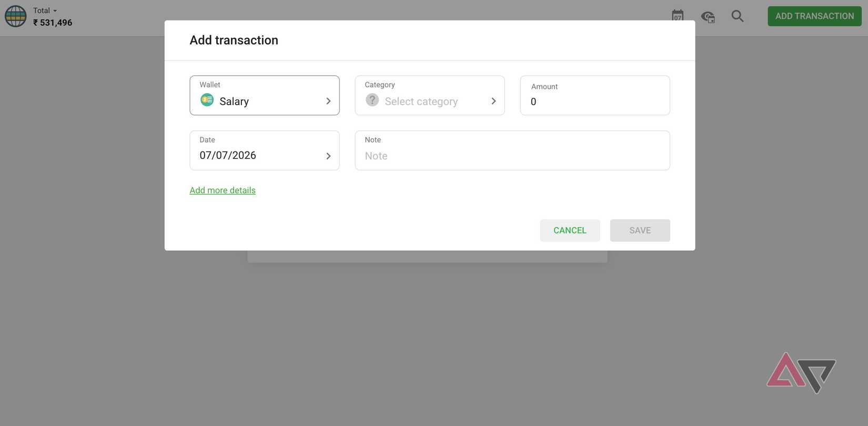Viewport: 868px width, 426px height.
Task: Open the calendar jump-to-today icon
Action: pyautogui.click(x=678, y=16)
